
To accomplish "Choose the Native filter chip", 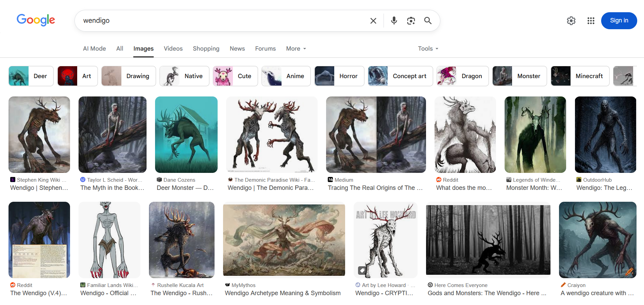I will [x=184, y=76].
